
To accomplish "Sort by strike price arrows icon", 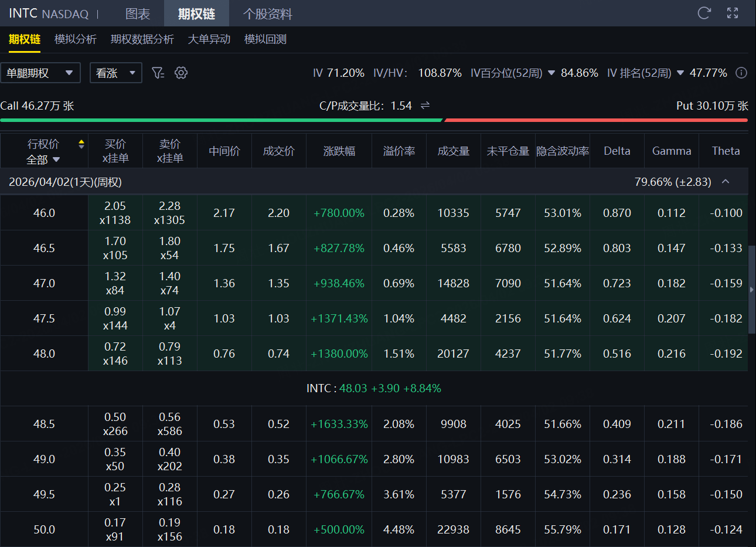I will coord(81,144).
